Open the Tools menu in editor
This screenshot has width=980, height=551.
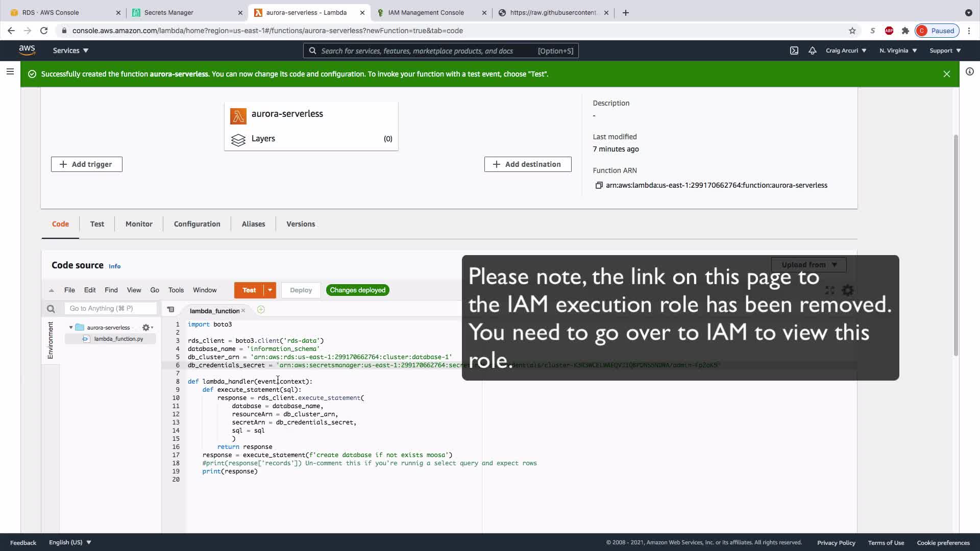pyautogui.click(x=176, y=290)
